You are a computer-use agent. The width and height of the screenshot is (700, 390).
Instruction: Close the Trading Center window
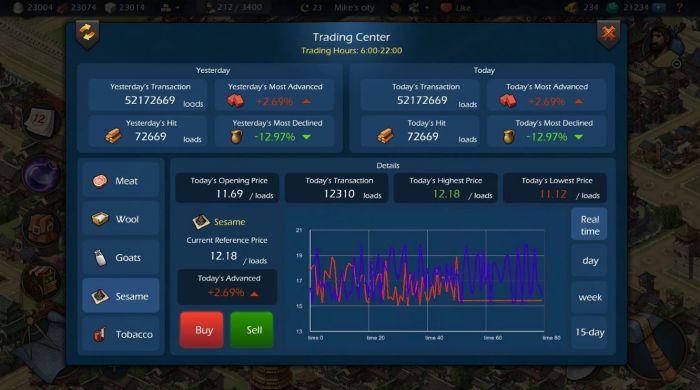608,33
